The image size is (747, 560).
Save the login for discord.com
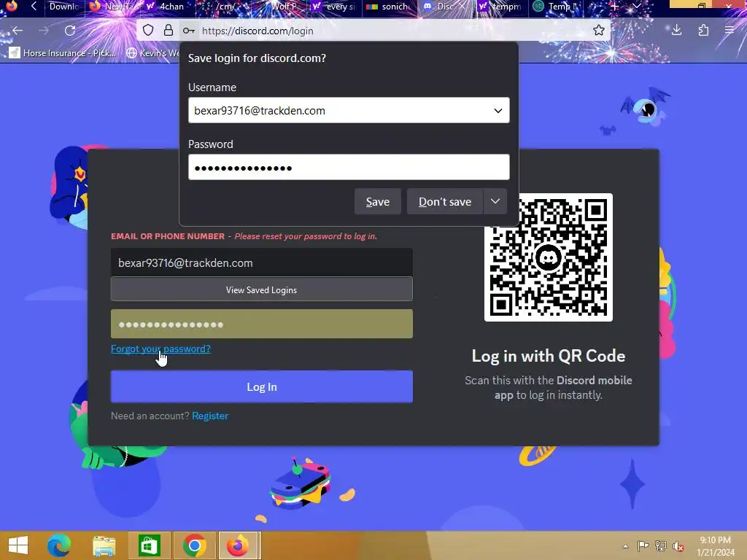tap(378, 201)
